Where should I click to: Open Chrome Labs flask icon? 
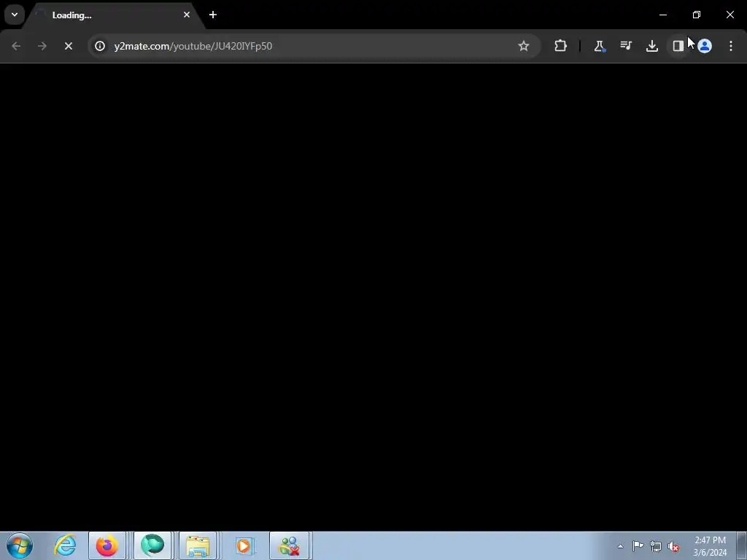[600, 46]
